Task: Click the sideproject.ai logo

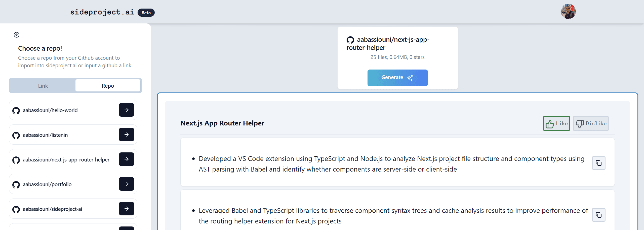Action: [x=102, y=12]
